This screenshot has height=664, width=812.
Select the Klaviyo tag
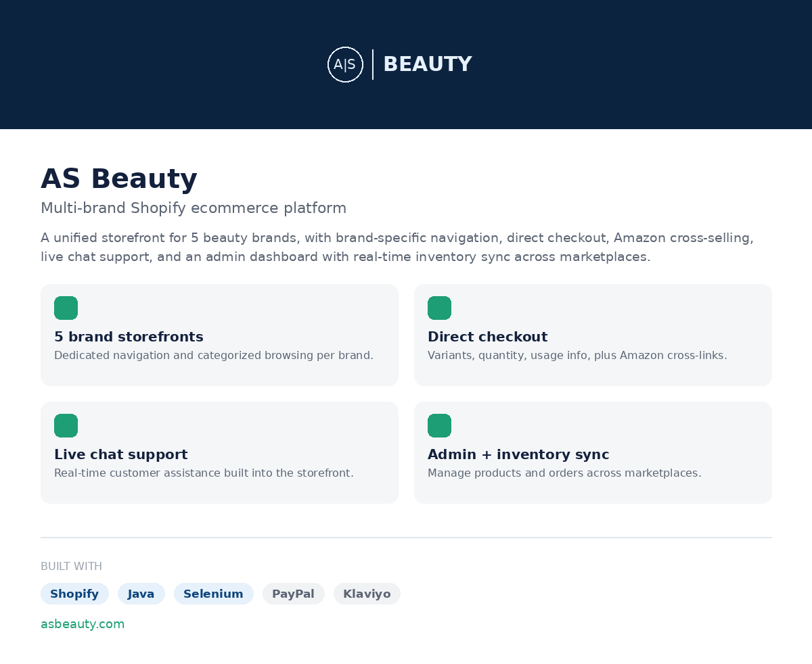(x=367, y=594)
